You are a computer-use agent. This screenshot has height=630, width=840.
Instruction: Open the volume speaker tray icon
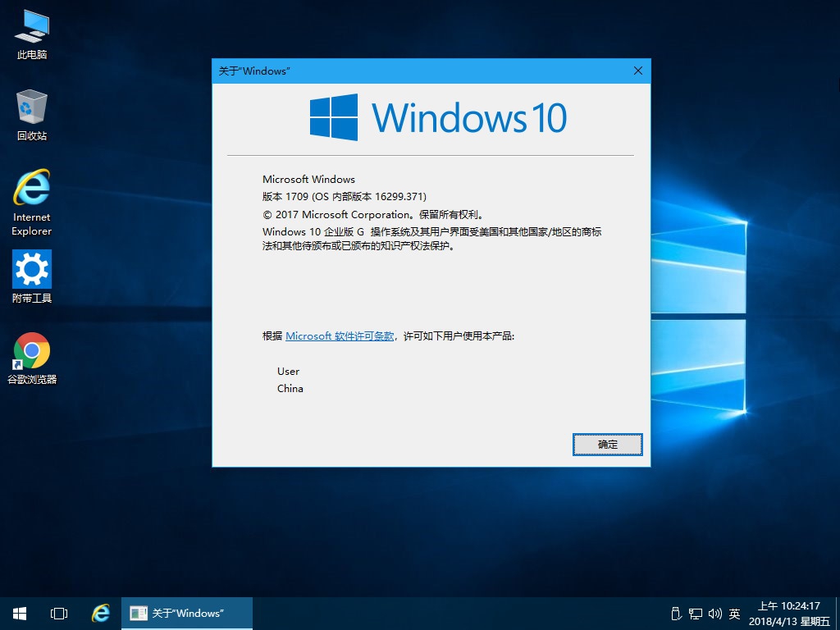[x=714, y=614]
